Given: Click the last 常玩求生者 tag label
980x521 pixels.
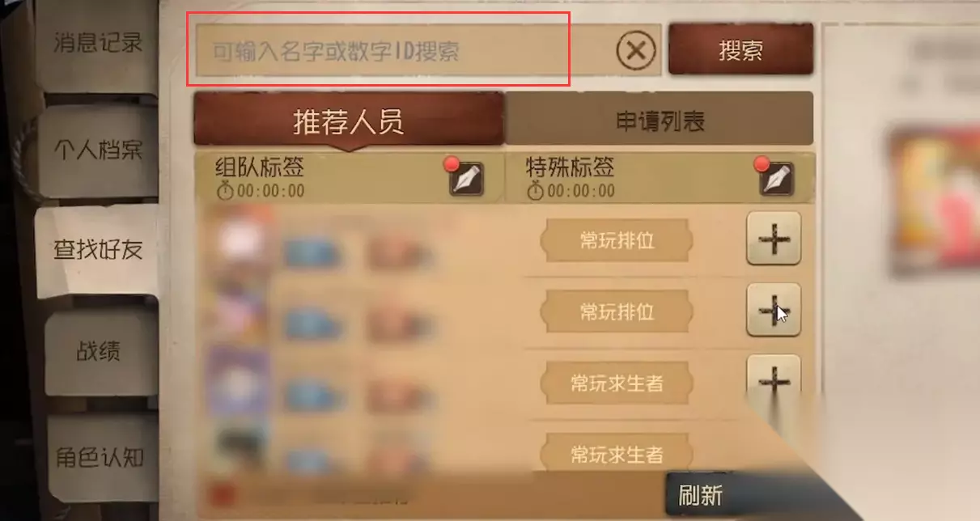Looking at the screenshot, I should tap(617, 453).
